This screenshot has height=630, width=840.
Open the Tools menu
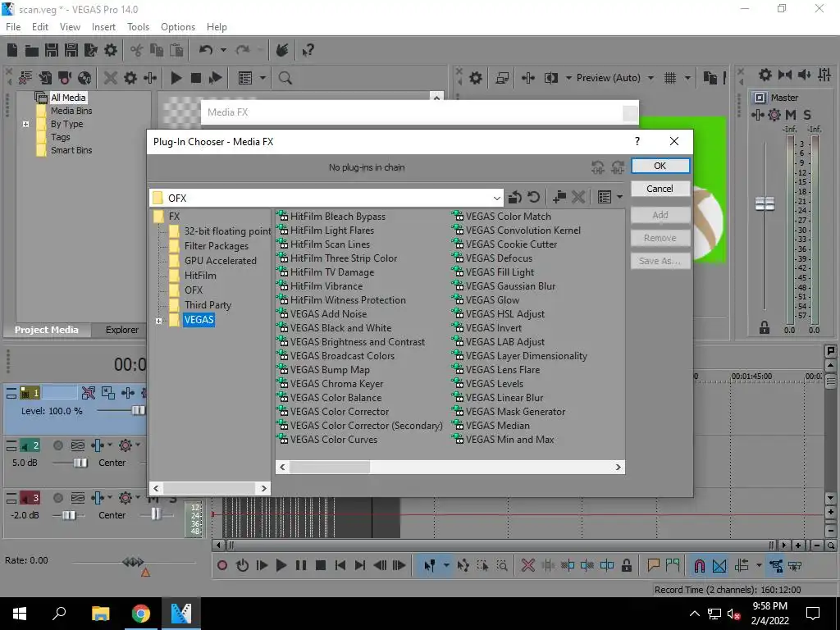click(x=138, y=27)
